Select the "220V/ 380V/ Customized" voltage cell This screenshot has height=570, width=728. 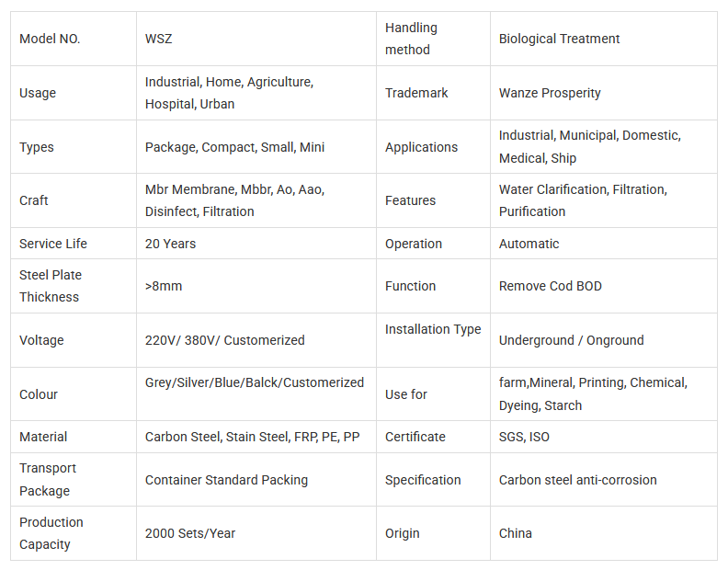(x=224, y=340)
